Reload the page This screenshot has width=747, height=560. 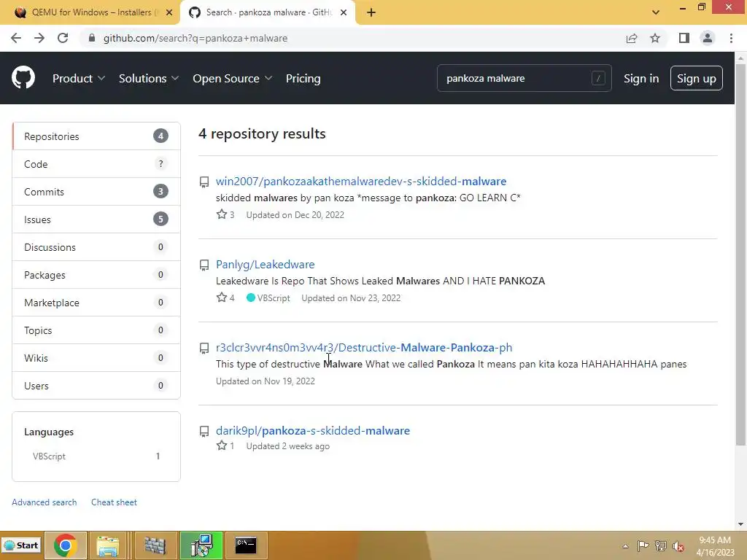[63, 38]
